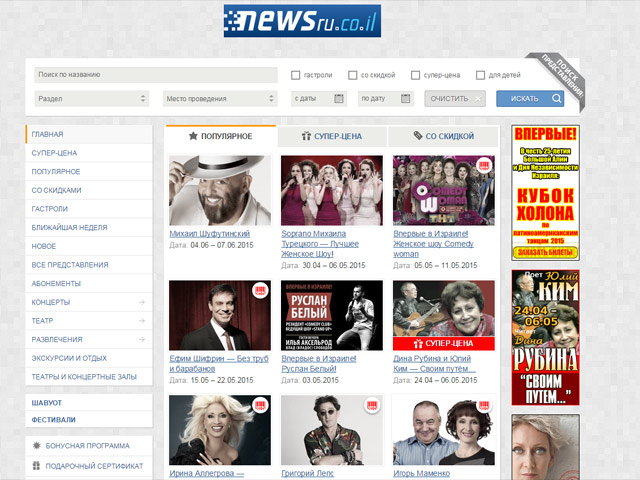The image size is (640, 480).
Task: Check the 'гастроли' checkbox
Action: 296,75
